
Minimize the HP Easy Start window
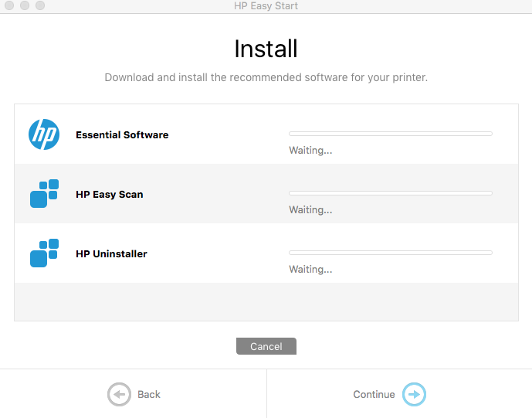25,5
